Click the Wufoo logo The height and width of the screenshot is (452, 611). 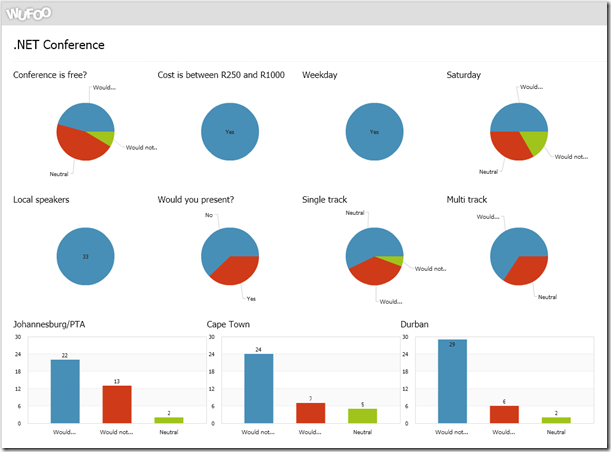point(28,14)
